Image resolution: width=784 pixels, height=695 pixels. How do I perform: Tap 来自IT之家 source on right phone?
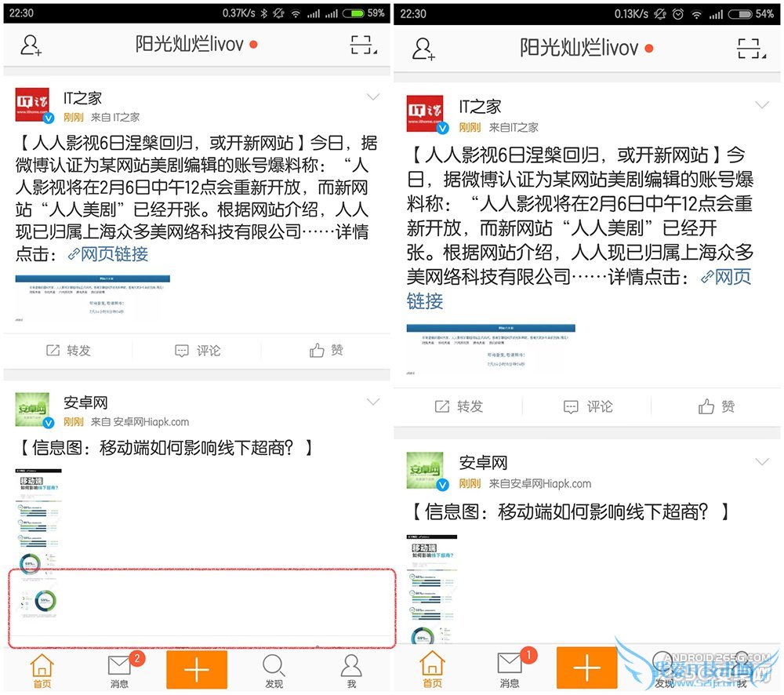pyautogui.click(x=514, y=127)
